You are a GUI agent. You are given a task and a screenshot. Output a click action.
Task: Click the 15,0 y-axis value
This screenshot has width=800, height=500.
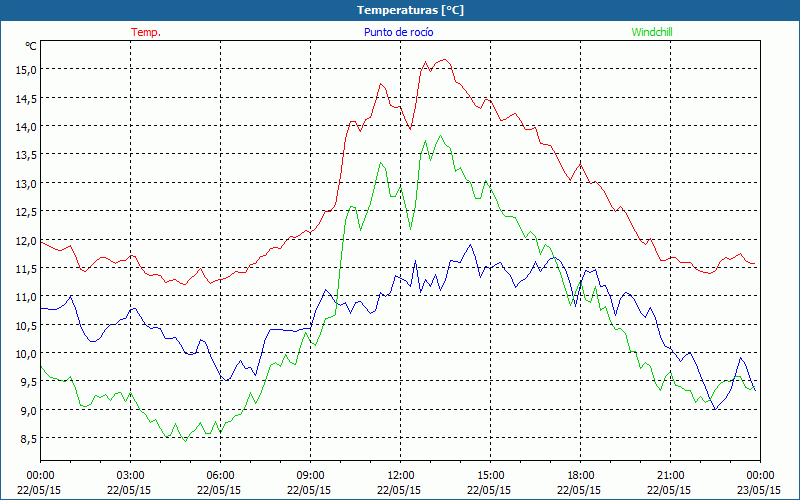(26, 70)
